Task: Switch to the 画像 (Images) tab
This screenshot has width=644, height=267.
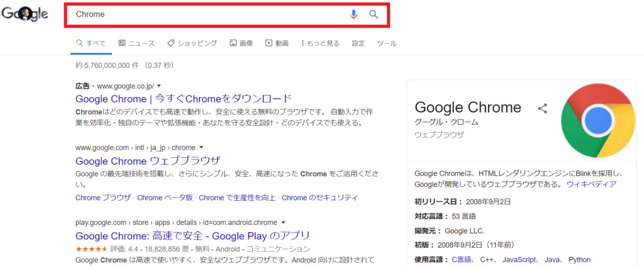Action: (x=241, y=43)
